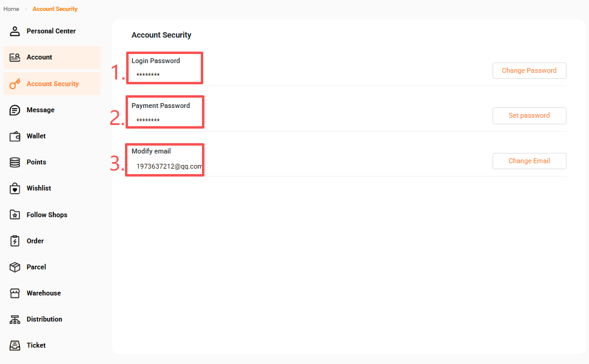Click the Points coin stack icon

click(x=15, y=162)
